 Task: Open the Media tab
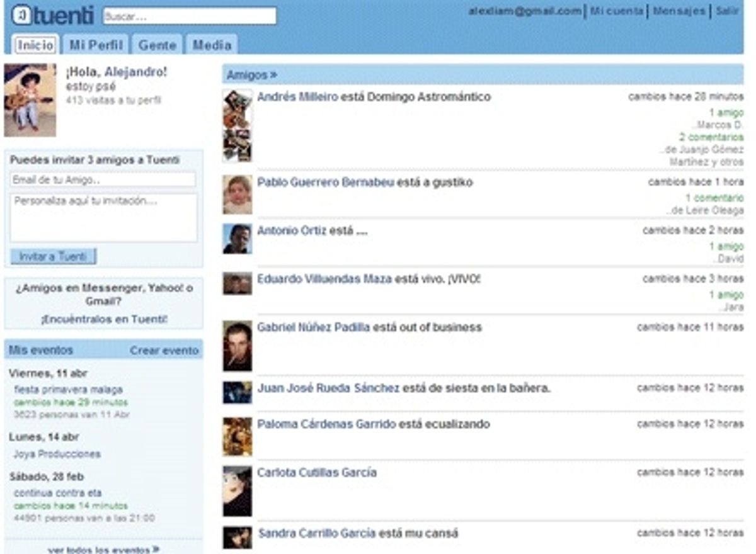(212, 45)
